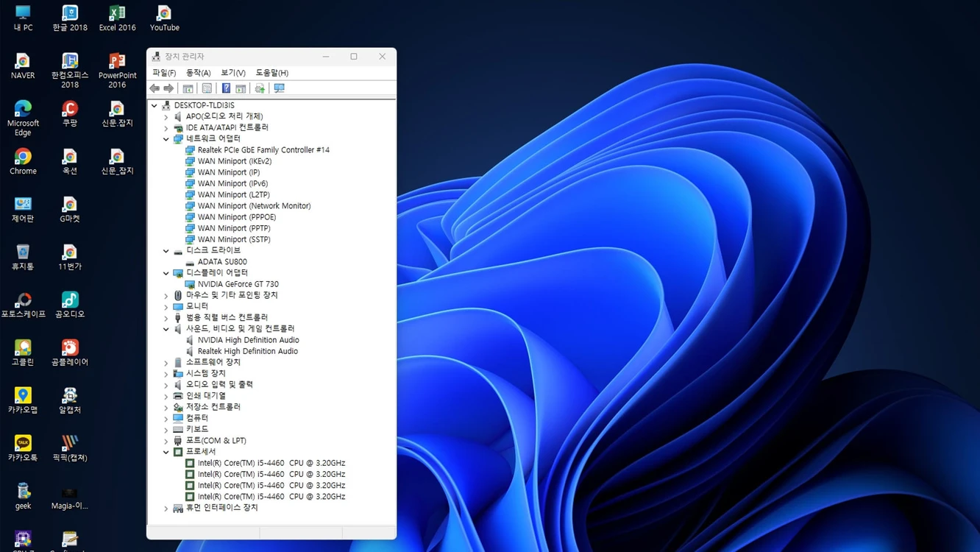Click the Microsoft Edge desktop icon

tap(23, 118)
